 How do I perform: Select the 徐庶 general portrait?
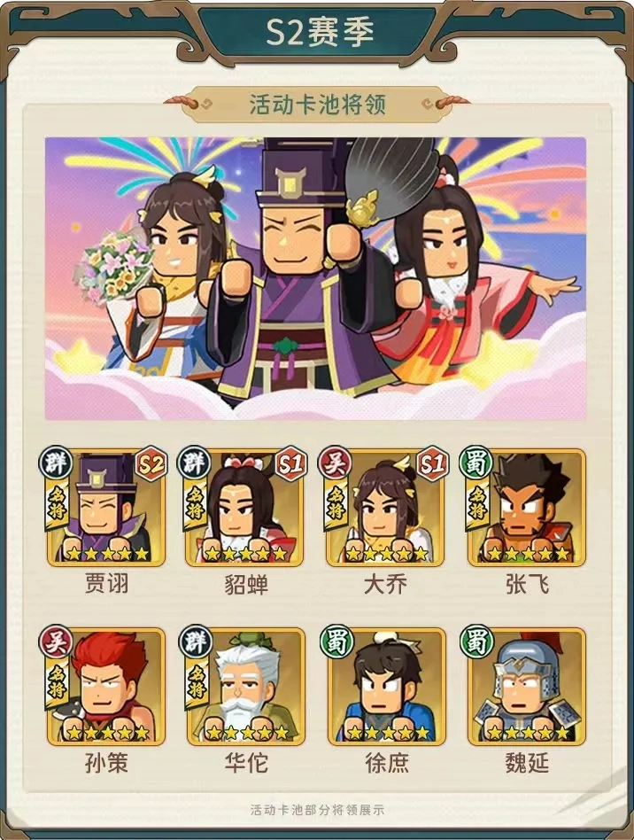(x=387, y=687)
